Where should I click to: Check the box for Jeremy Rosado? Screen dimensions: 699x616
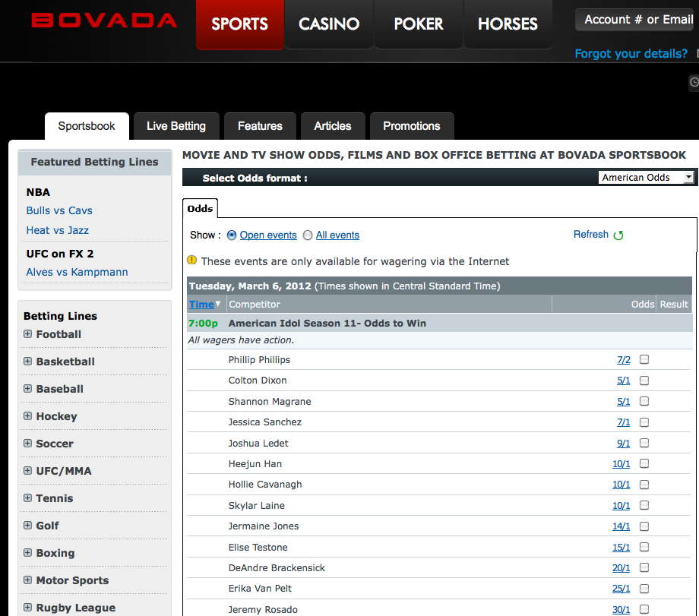click(x=644, y=609)
